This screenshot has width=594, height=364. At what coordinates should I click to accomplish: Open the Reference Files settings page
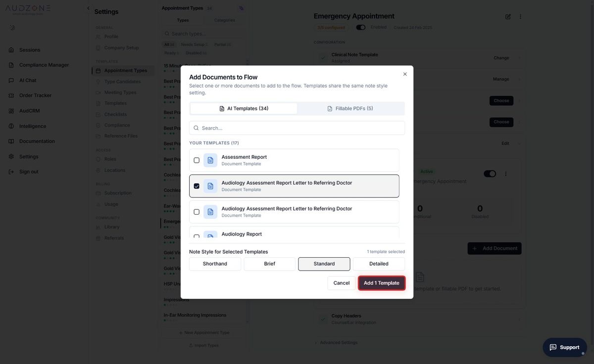click(121, 136)
